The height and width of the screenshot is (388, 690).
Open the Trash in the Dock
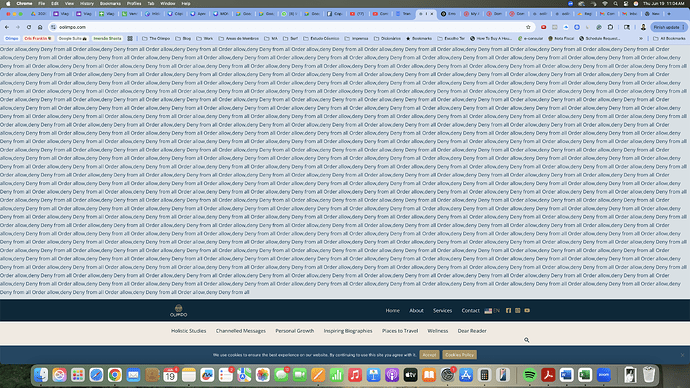649,375
